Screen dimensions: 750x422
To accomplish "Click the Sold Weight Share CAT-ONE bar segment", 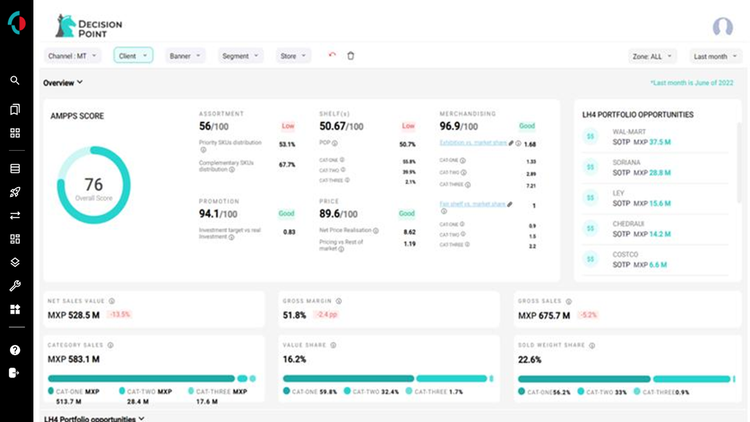I will (x=584, y=379).
